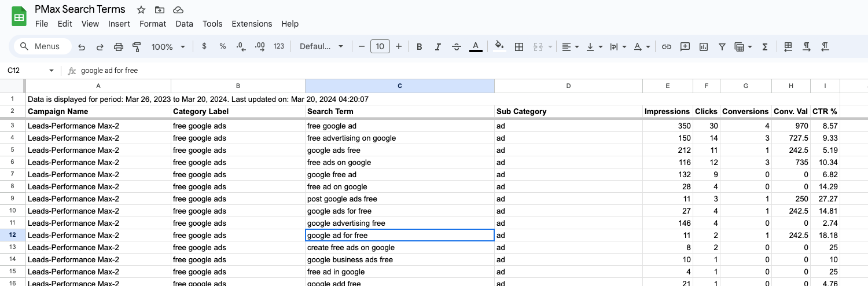868x286 pixels.
Task: Increase decimal places
Action: pyautogui.click(x=260, y=46)
